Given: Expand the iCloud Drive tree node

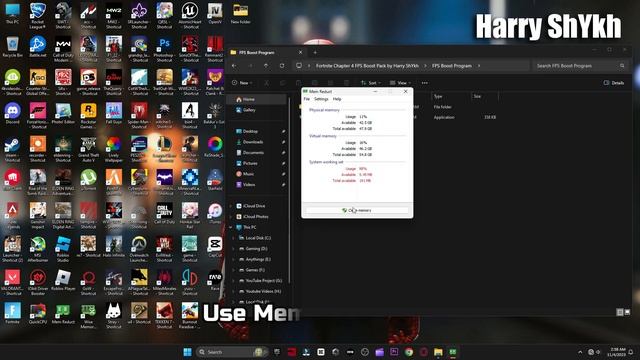Looking at the screenshot, I should click(231, 206).
